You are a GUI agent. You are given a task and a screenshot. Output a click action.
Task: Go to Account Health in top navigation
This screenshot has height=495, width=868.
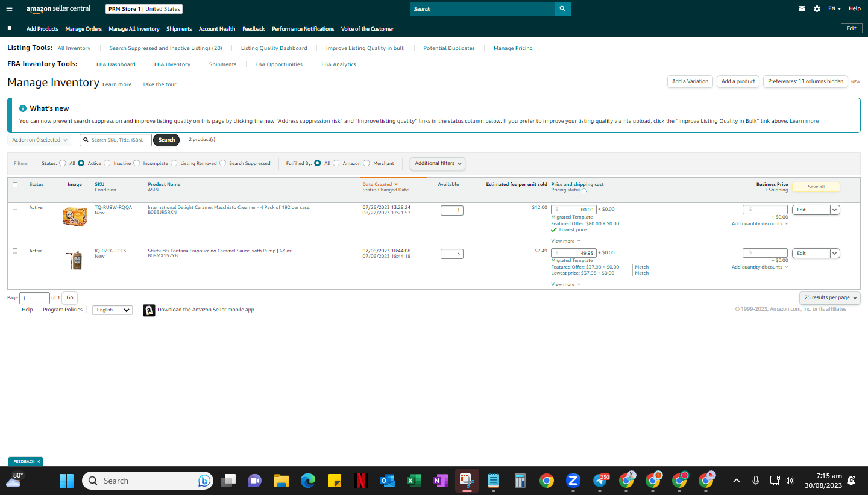pos(217,29)
